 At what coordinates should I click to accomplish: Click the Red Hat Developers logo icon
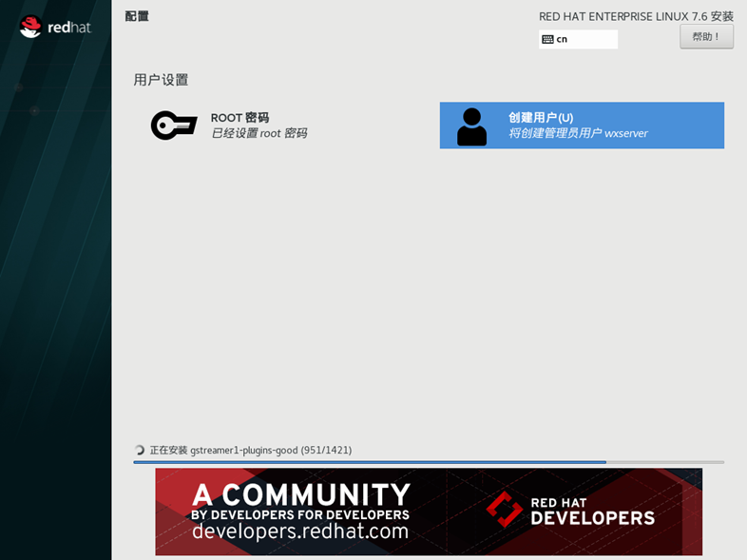504,510
